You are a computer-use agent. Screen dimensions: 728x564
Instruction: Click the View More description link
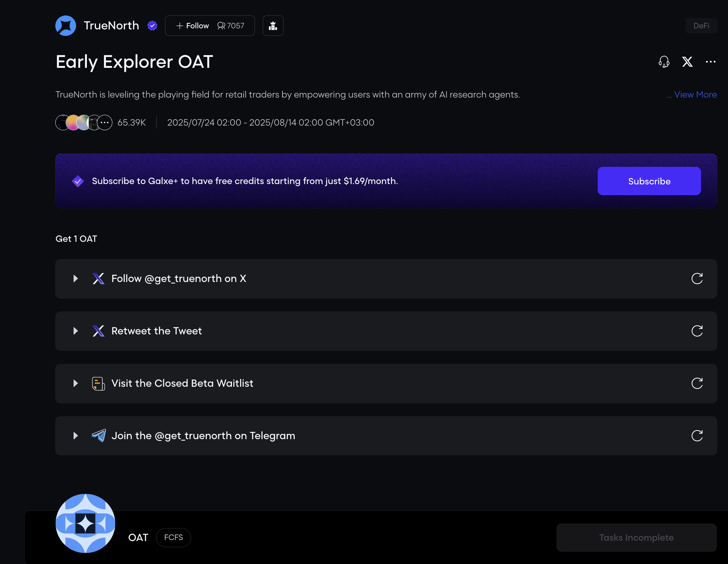[x=695, y=95]
